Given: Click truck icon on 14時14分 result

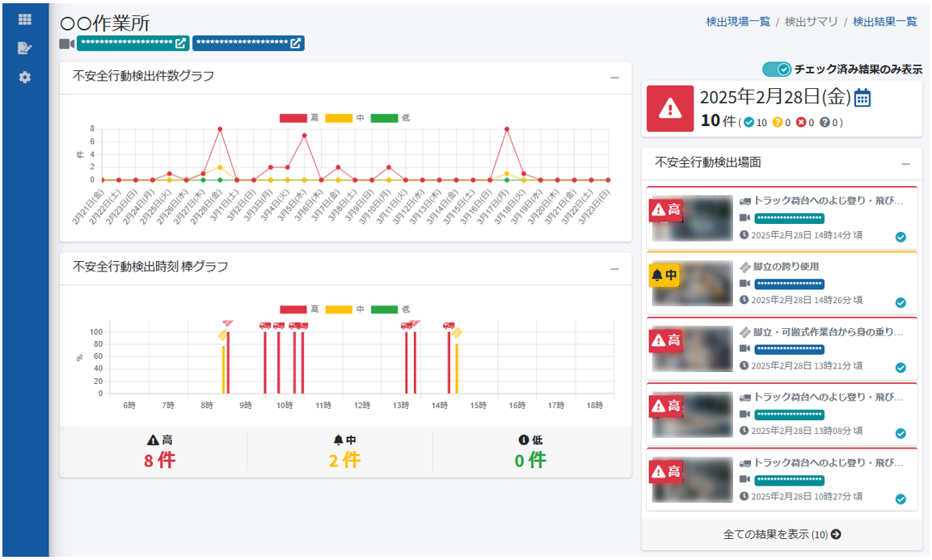Looking at the screenshot, I should [745, 201].
